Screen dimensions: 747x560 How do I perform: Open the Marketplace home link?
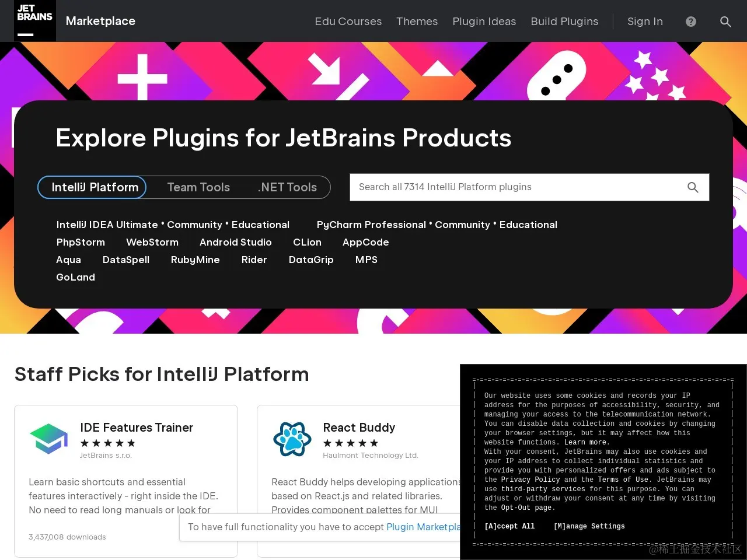[100, 21]
